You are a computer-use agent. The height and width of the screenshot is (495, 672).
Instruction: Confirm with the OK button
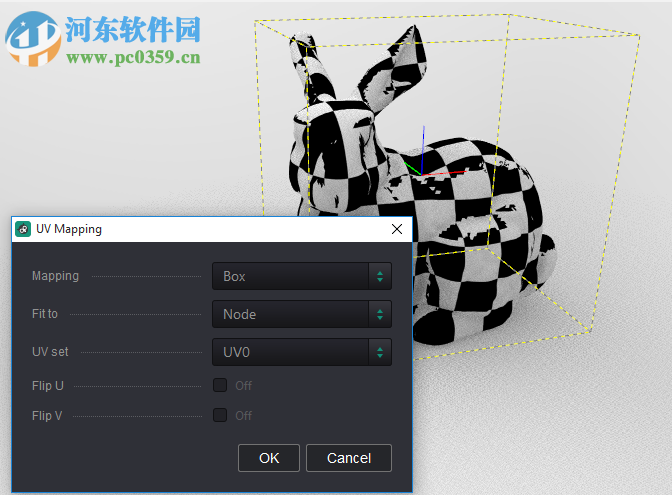point(269,458)
